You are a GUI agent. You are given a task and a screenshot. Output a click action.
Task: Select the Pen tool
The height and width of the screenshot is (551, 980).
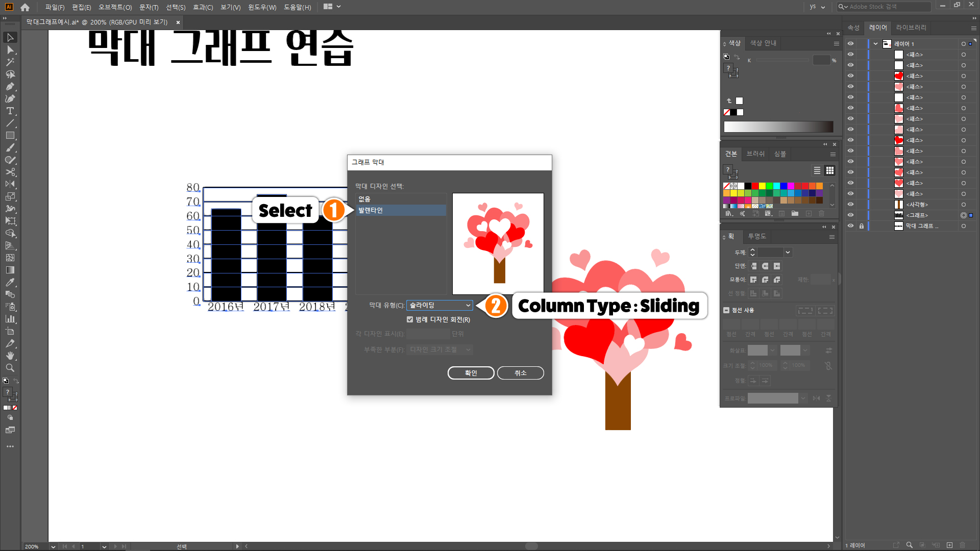pyautogui.click(x=10, y=86)
